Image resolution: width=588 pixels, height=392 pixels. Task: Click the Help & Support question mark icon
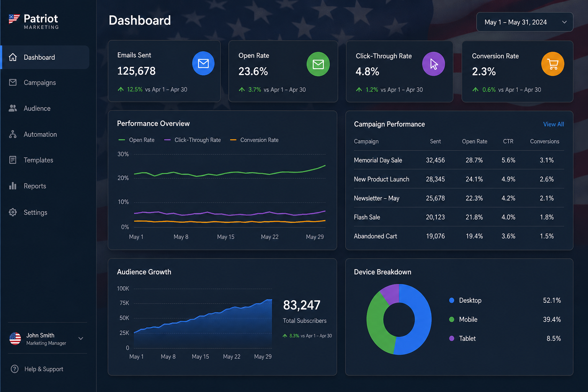[x=15, y=369]
